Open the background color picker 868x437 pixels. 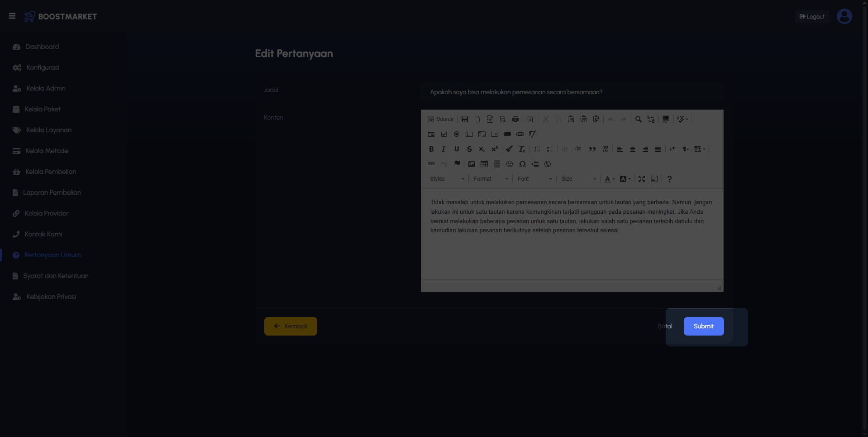click(625, 179)
